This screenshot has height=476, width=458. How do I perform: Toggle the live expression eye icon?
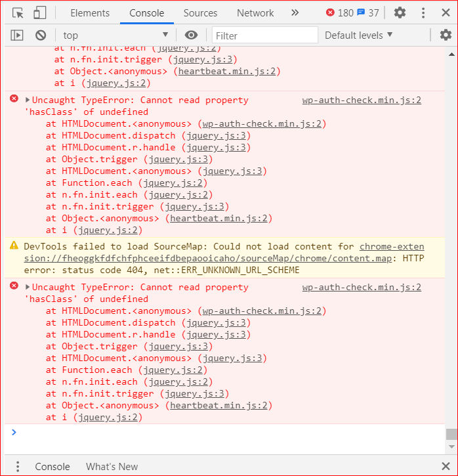tap(191, 35)
